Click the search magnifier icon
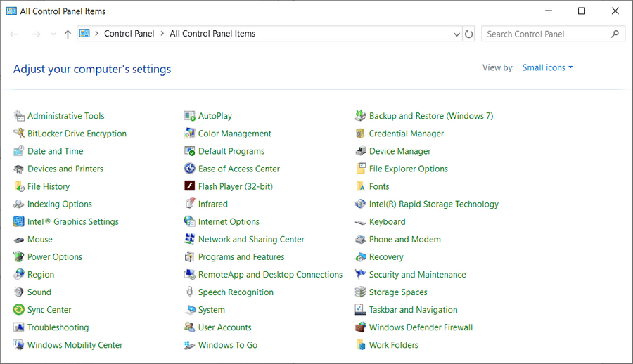This screenshot has width=633, height=364. coord(615,34)
